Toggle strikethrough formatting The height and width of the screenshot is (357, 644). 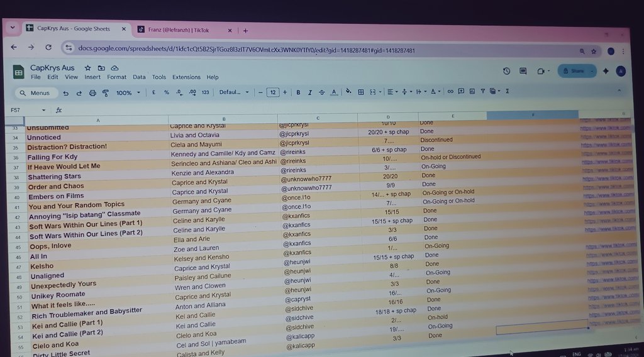(321, 92)
